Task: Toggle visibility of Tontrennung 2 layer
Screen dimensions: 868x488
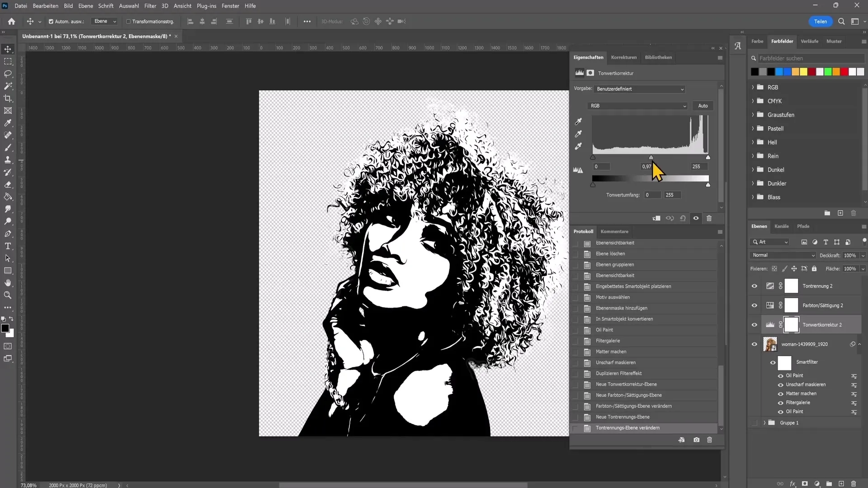Action: [x=754, y=286]
